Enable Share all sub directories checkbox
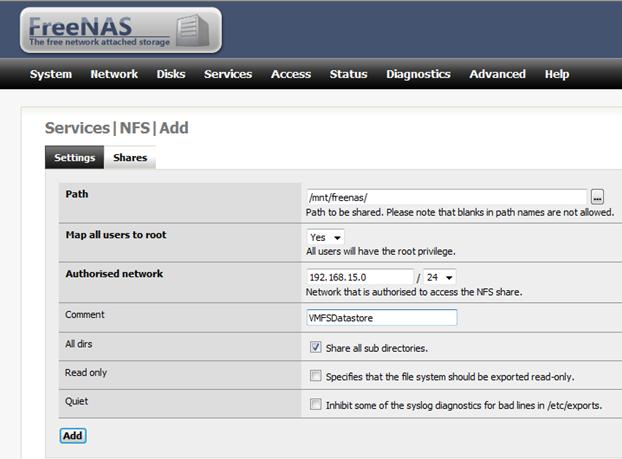 click(x=316, y=348)
